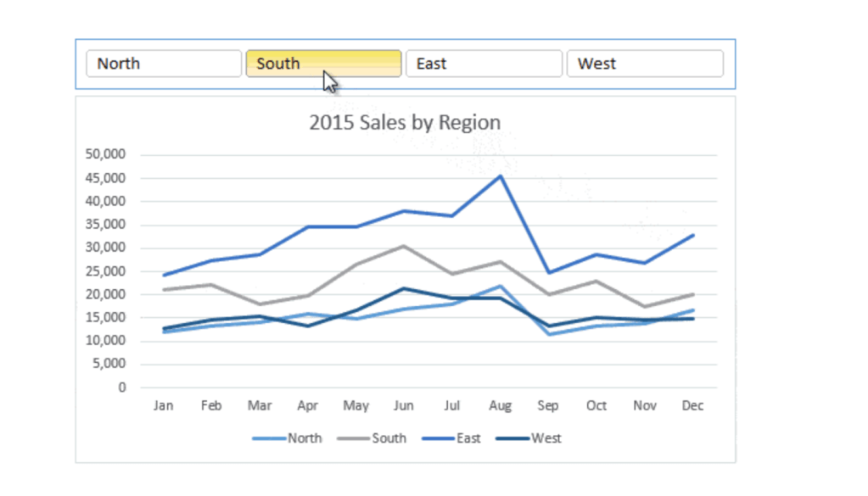Select the Dec label on horizontal axis

point(692,406)
